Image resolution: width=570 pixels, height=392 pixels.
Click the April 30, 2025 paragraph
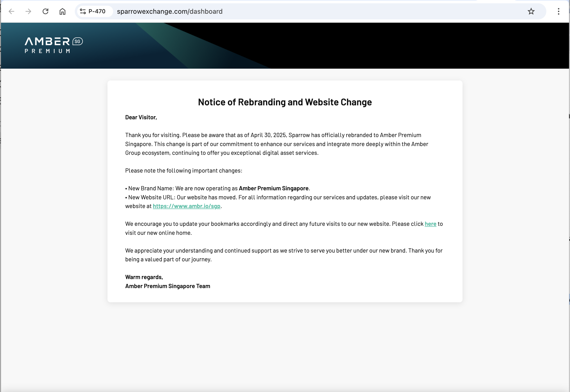(x=276, y=144)
